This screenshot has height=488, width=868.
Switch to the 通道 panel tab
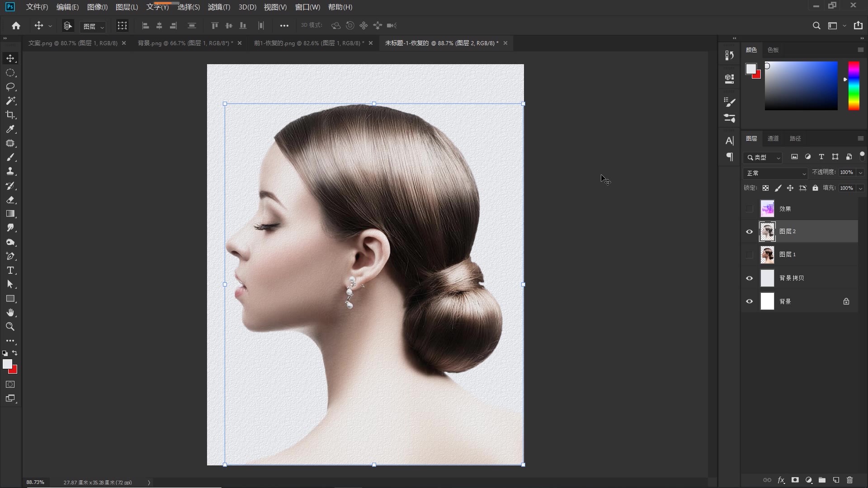(773, 138)
